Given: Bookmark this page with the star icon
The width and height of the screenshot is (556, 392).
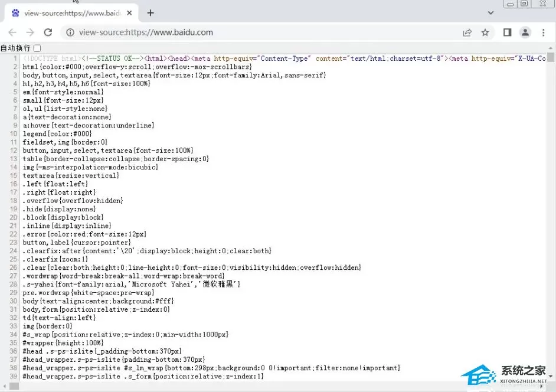Looking at the screenshot, I should pyautogui.click(x=485, y=32).
